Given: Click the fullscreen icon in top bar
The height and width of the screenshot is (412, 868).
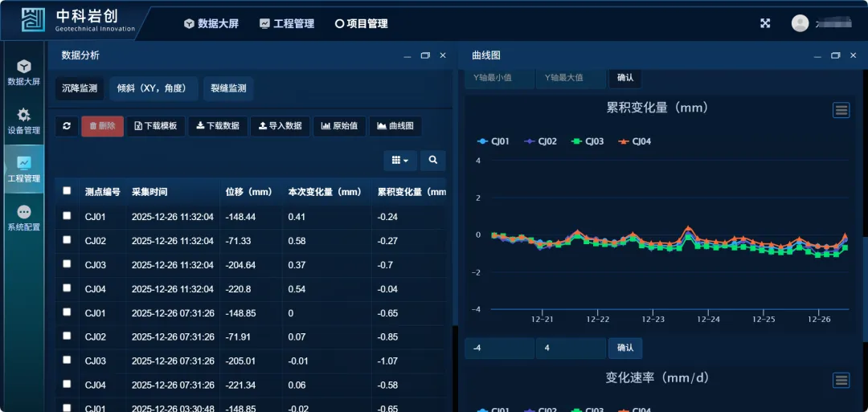Looking at the screenshot, I should pos(765,23).
